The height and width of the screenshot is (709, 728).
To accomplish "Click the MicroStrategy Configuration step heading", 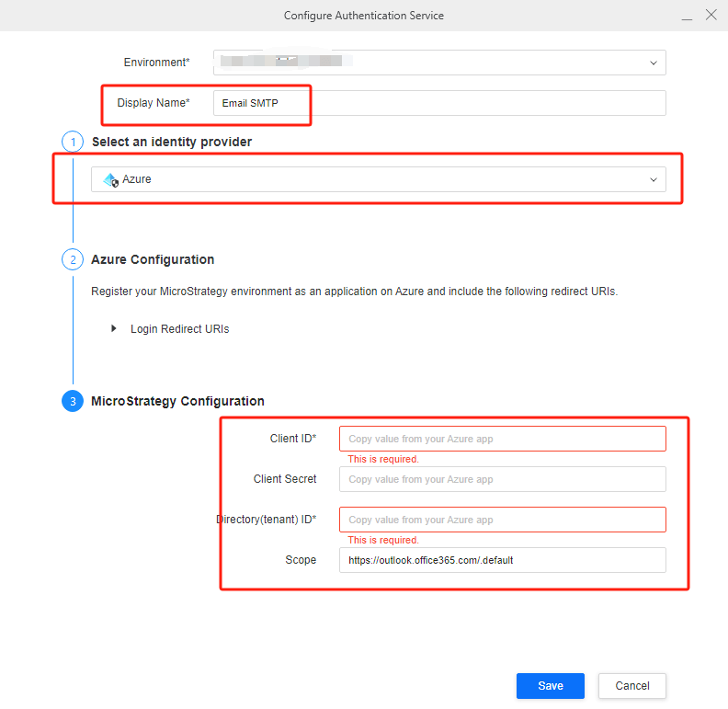I will point(177,401).
